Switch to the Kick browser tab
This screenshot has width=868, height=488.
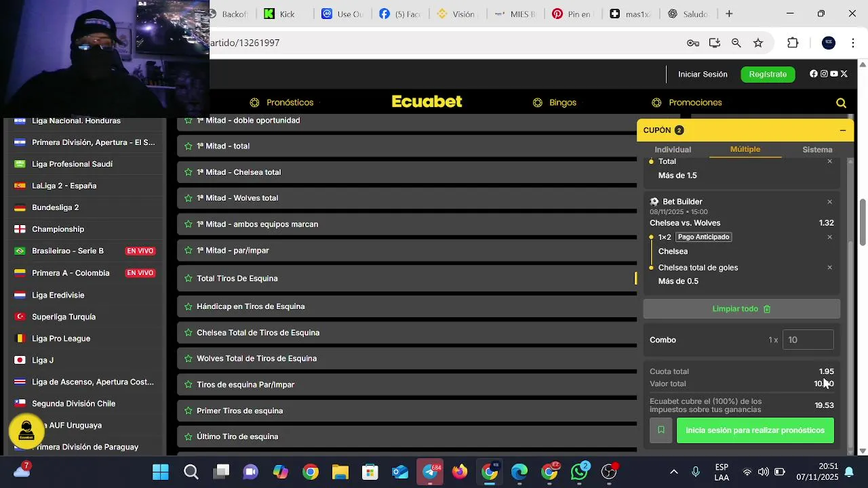pyautogui.click(x=281, y=14)
